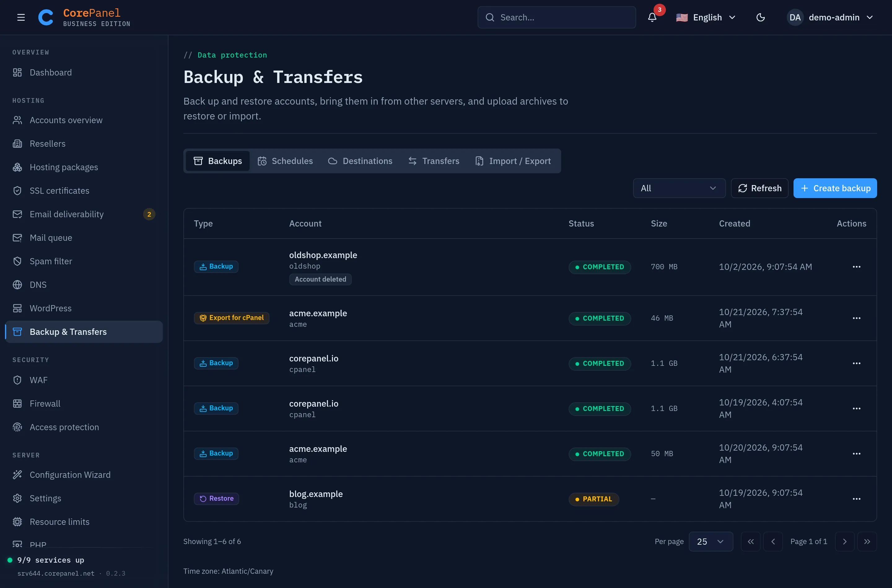Open actions for acme.example 50 MB backup
The image size is (892, 588).
coord(856,454)
